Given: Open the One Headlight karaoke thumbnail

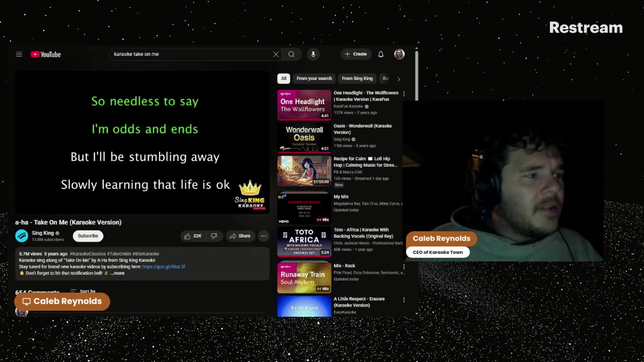Looking at the screenshot, I should [x=304, y=105].
